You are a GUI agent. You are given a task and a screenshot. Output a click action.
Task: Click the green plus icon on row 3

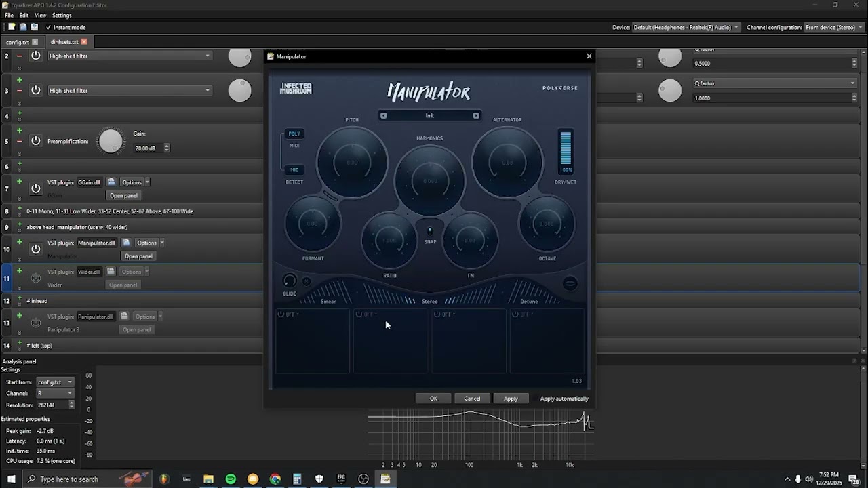pos(19,80)
